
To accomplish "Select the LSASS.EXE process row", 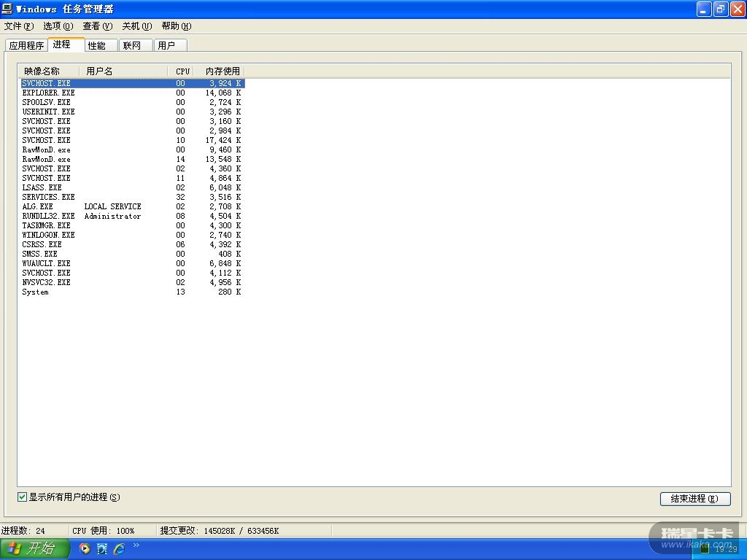I will point(132,187).
